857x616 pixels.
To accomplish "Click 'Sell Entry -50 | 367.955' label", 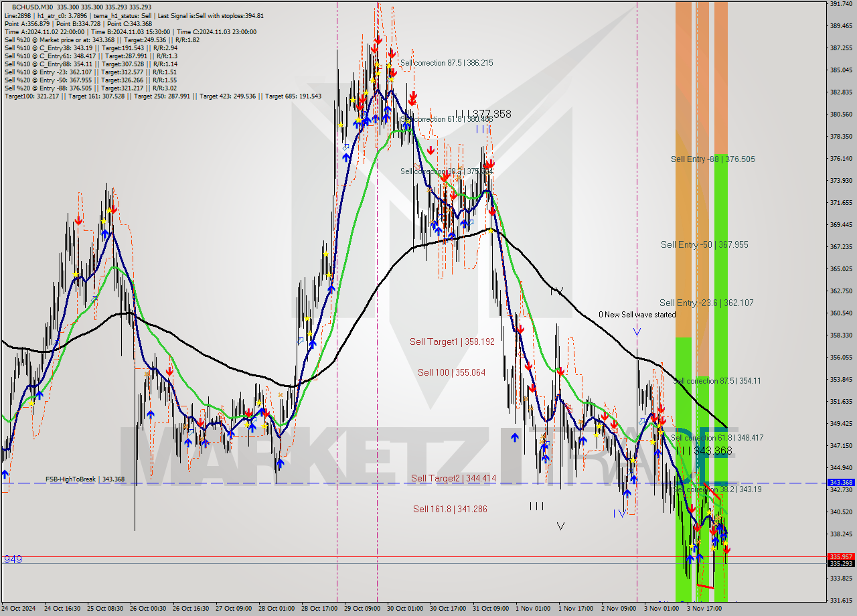I will pos(704,245).
